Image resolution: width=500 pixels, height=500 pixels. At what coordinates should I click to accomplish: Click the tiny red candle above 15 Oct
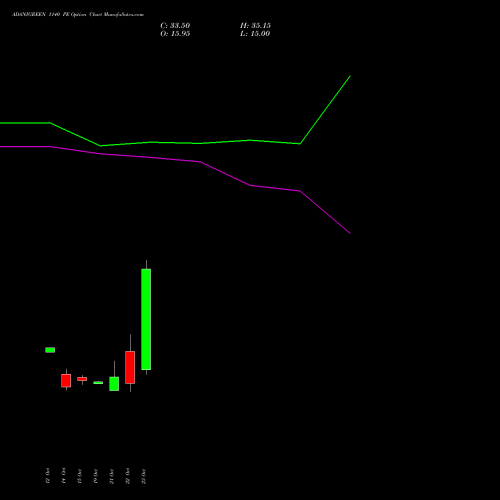click(82, 379)
